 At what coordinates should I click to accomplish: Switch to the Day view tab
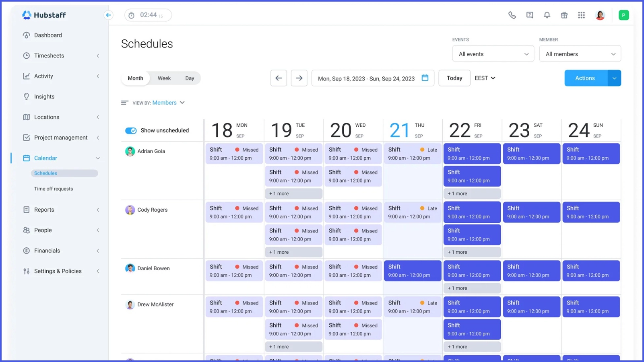coord(190,78)
